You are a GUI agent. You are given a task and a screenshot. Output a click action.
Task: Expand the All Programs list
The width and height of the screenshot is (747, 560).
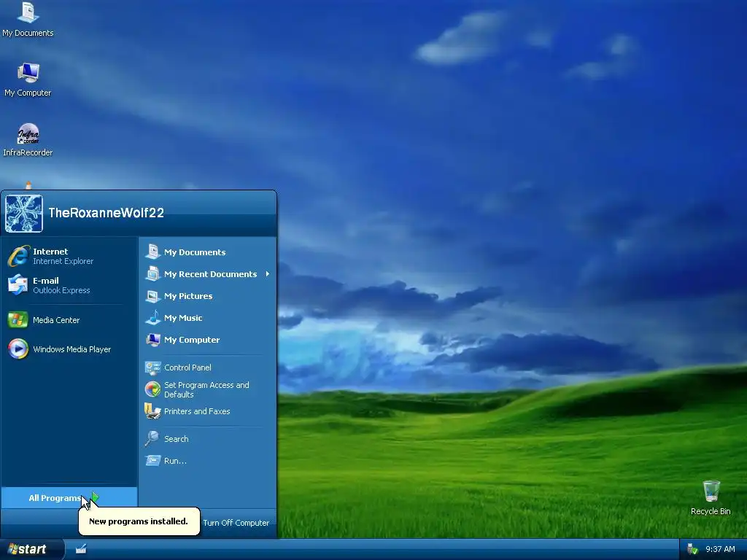coord(69,497)
